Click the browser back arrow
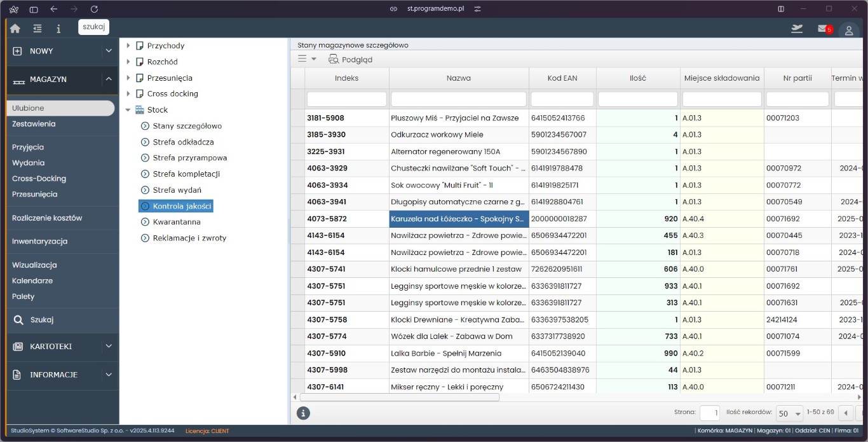The width and height of the screenshot is (868, 442). pos(54,9)
